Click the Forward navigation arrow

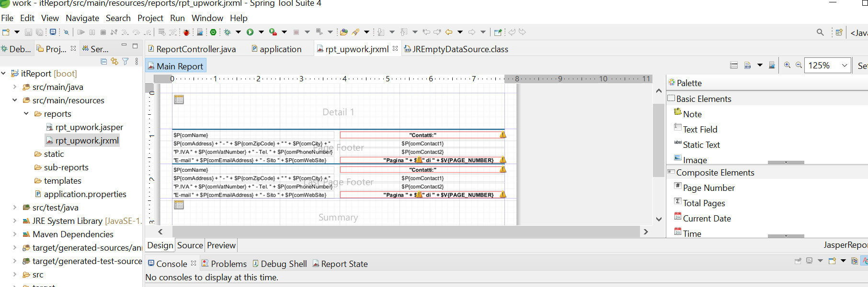pos(472,32)
